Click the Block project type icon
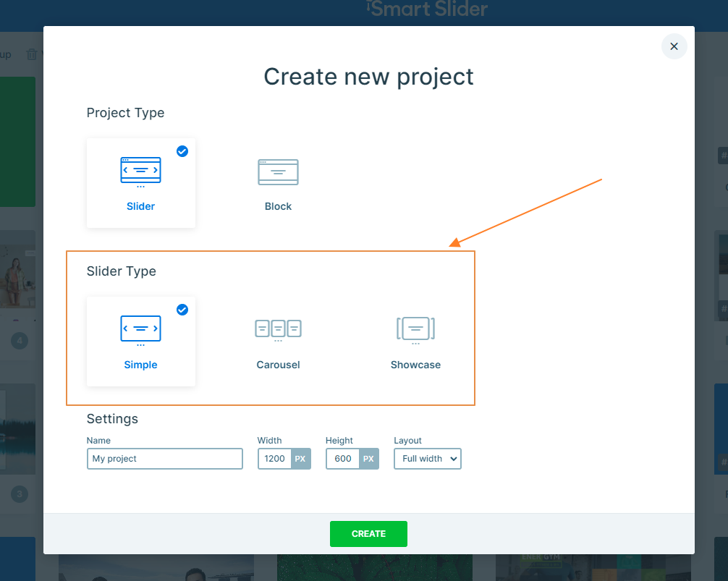728x581 pixels. [278, 171]
